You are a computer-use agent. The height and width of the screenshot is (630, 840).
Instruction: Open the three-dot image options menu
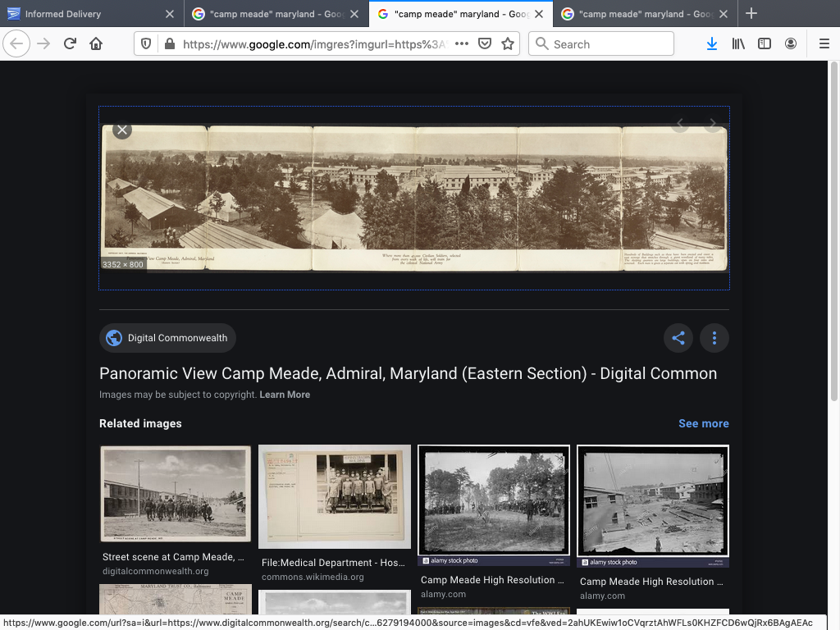714,338
